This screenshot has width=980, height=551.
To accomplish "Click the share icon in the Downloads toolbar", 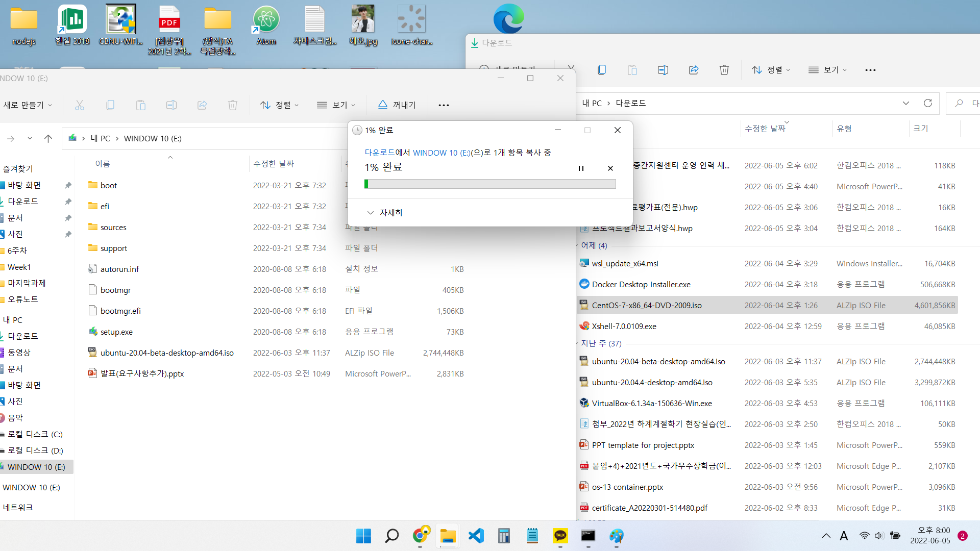I will point(693,70).
